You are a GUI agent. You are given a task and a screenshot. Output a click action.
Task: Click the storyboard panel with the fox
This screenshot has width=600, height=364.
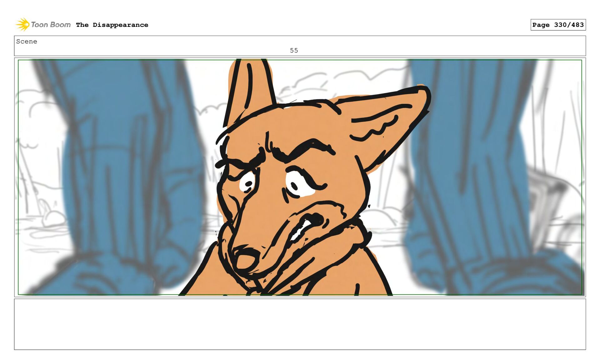click(300, 177)
